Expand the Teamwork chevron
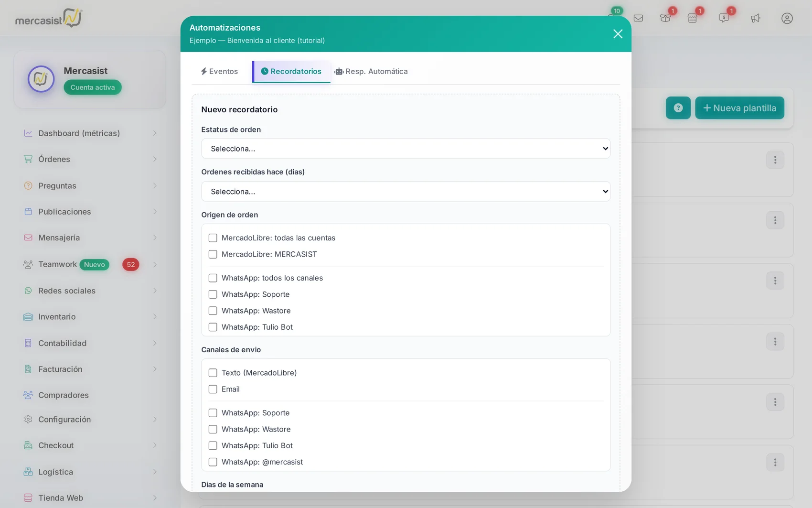This screenshot has width=812, height=508. pyautogui.click(x=155, y=264)
